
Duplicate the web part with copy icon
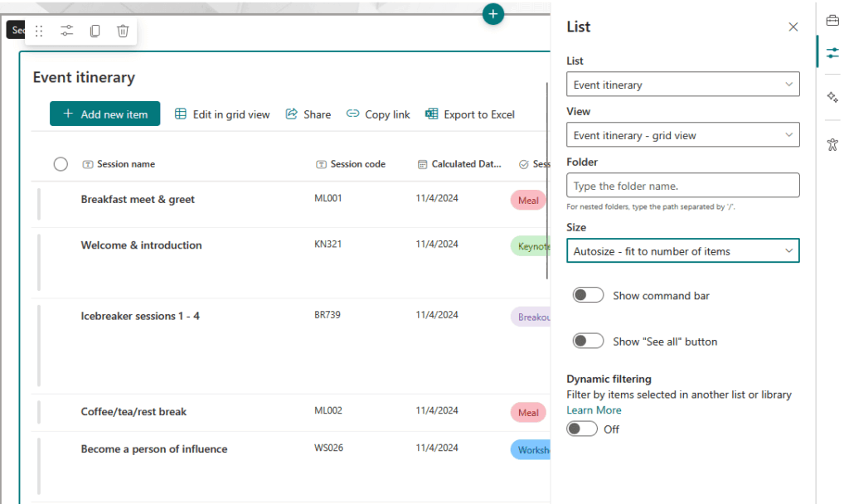(x=95, y=31)
